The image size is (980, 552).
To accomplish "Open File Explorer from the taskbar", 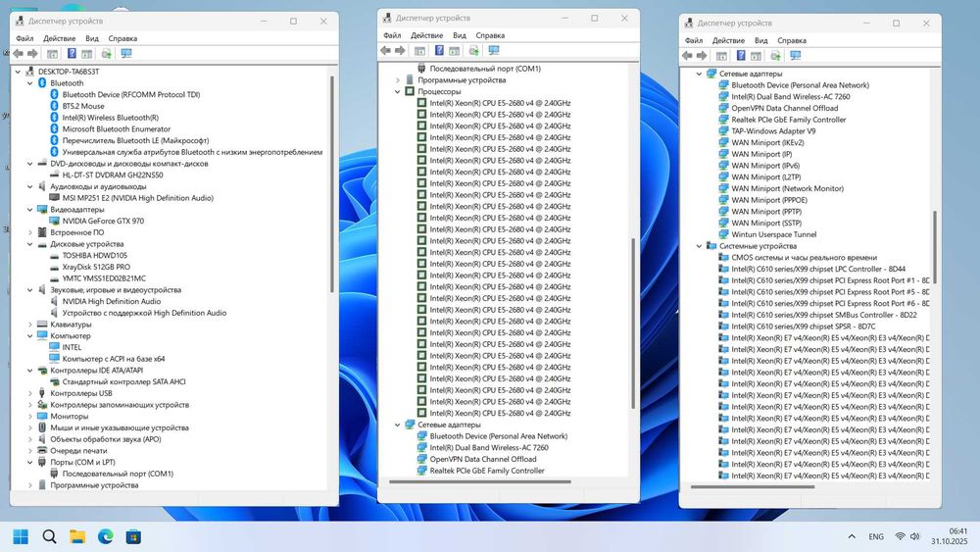I will click(77, 536).
